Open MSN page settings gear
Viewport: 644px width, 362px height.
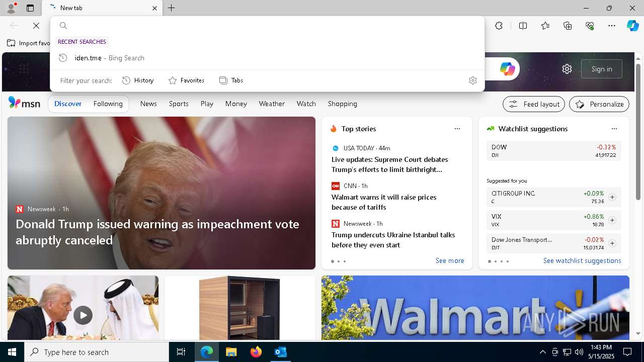[567, 69]
